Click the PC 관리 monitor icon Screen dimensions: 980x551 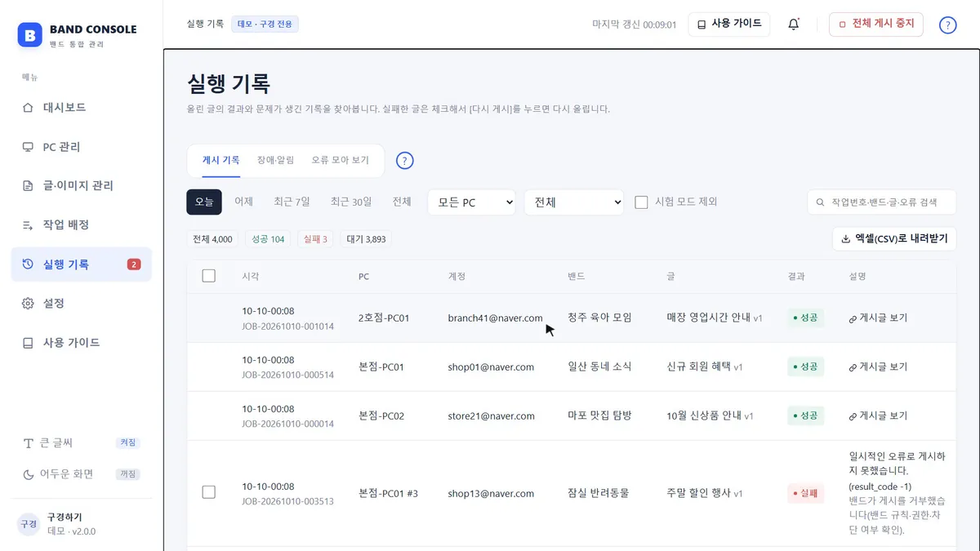[28, 147]
